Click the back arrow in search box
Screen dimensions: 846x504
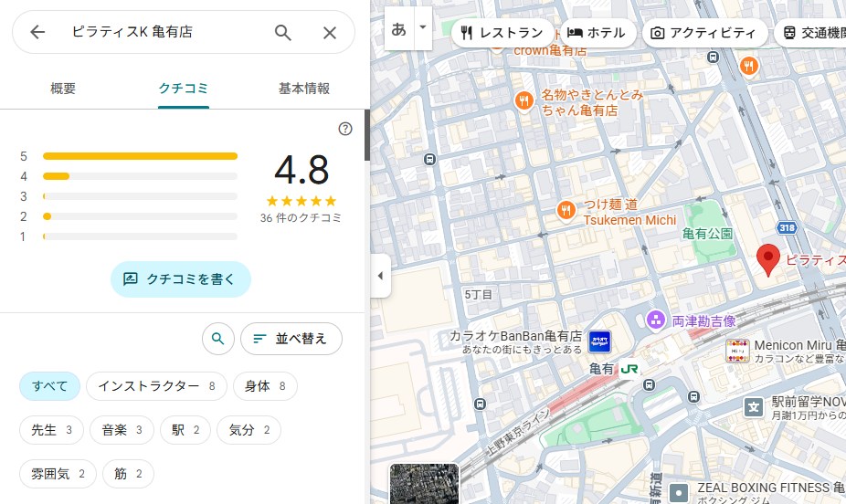[37, 33]
